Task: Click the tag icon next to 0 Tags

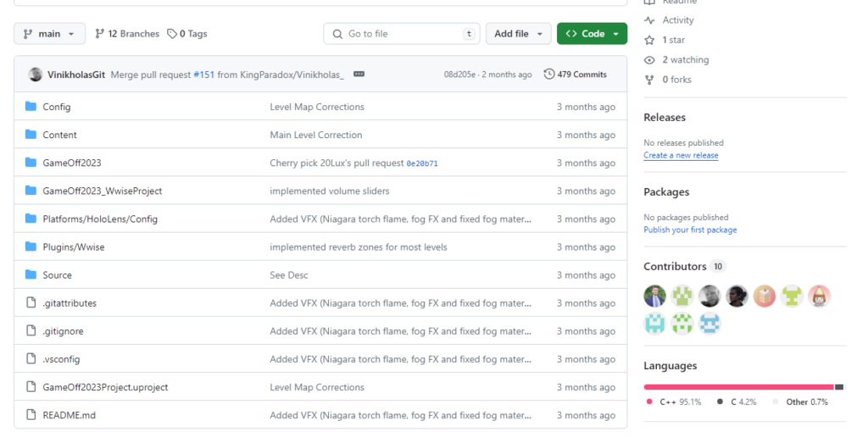Action: click(172, 34)
